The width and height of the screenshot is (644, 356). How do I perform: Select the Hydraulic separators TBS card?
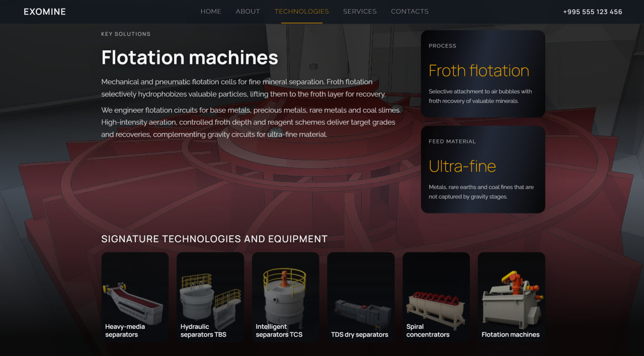click(x=210, y=298)
